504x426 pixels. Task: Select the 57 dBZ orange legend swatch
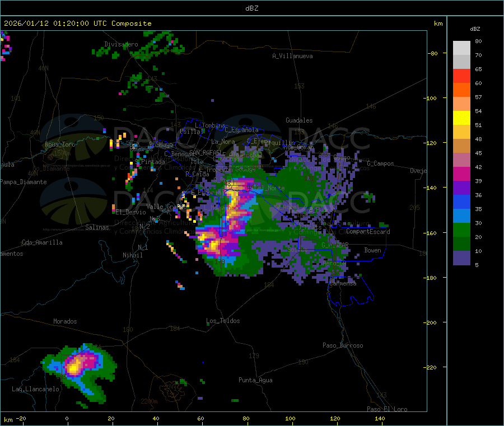click(461, 90)
